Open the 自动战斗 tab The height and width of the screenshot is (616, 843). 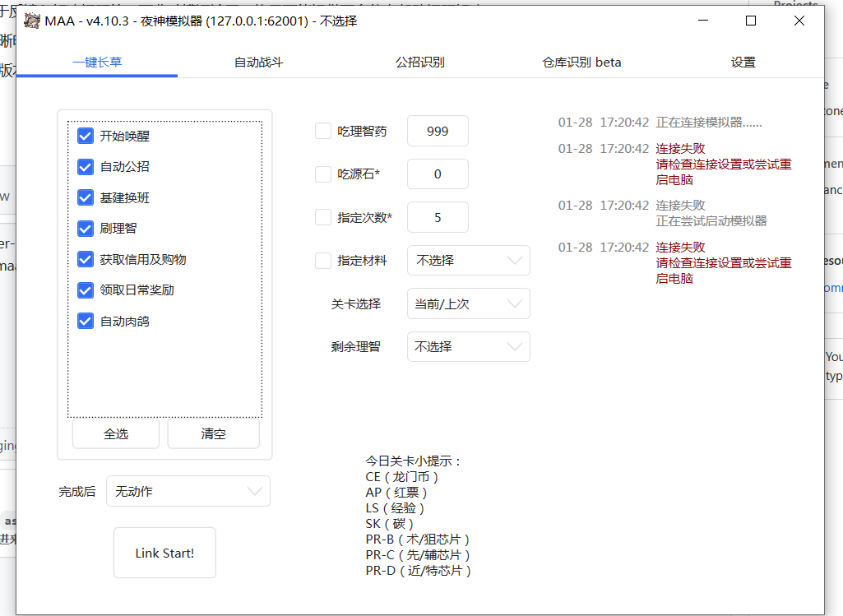258,63
